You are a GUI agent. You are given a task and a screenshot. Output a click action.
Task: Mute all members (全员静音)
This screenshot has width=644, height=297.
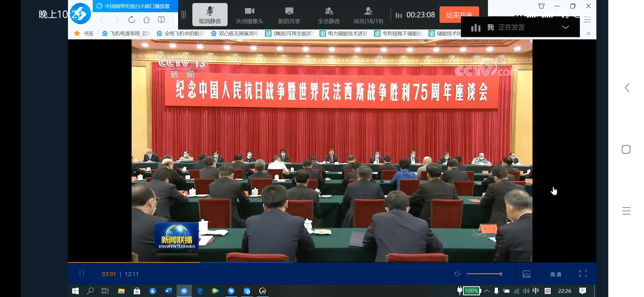pyautogui.click(x=329, y=15)
